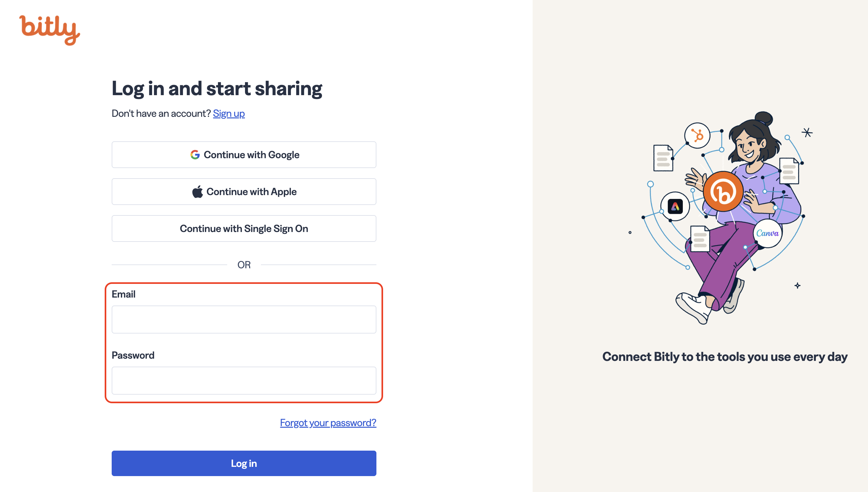Screen dimensions: 868x492
Task: Select Continue with Single Sign On
Action: [244, 228]
